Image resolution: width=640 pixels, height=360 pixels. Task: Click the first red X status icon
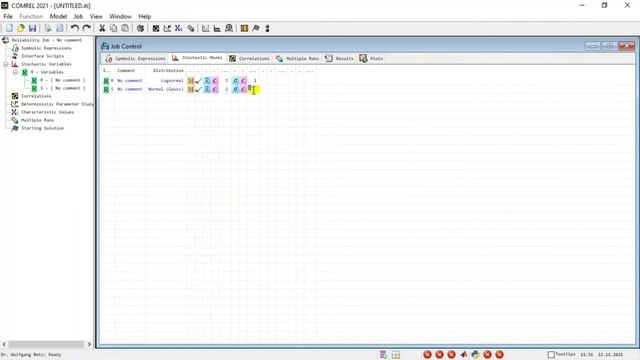(427, 354)
